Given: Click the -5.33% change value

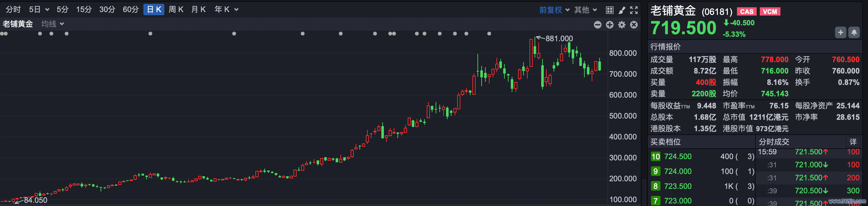Looking at the screenshot, I should click(x=734, y=34).
